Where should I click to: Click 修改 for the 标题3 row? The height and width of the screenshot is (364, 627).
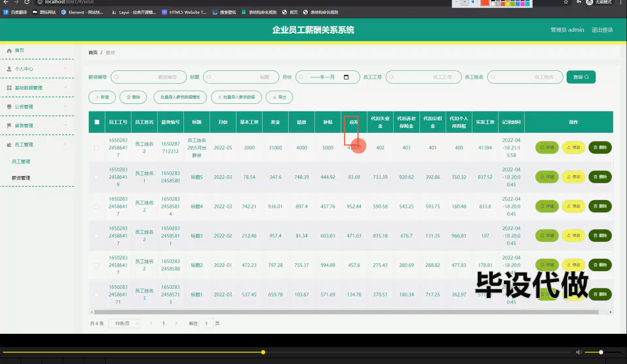574,236
